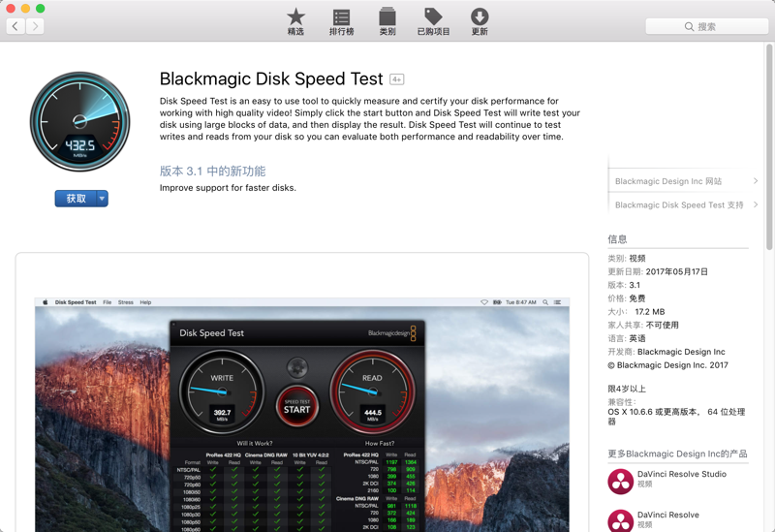Click © Blackmagic Design Inc. 2017 text
The height and width of the screenshot is (532, 775).
[x=667, y=365]
